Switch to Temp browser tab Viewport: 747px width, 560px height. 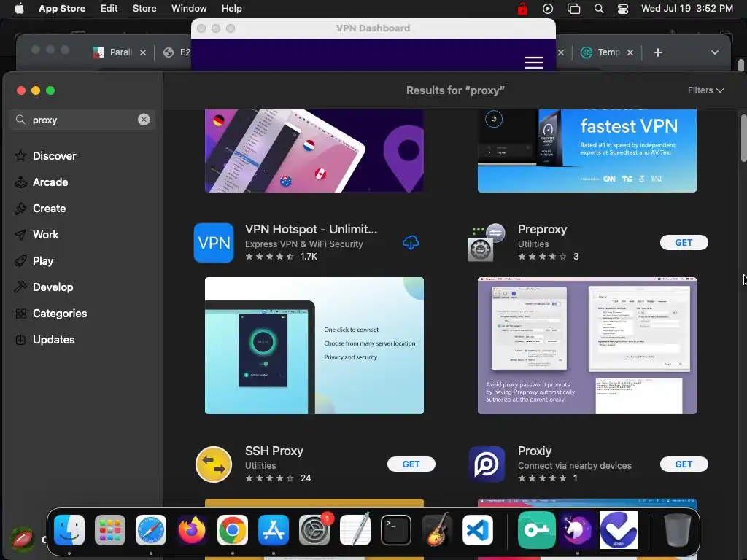point(600,52)
